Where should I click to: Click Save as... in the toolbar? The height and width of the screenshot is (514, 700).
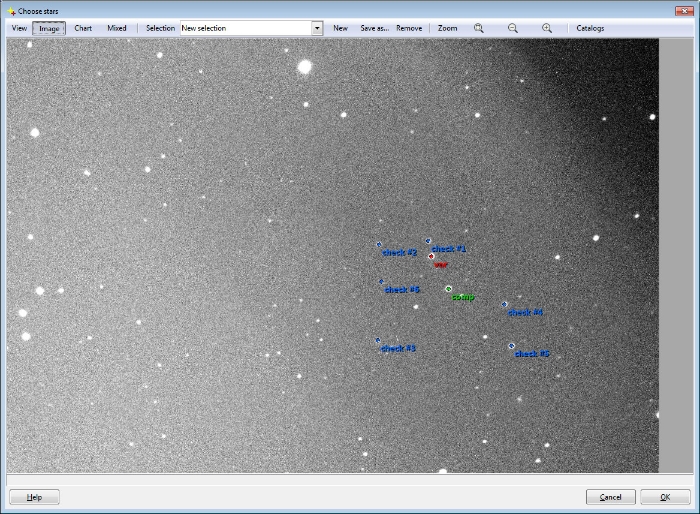click(374, 28)
